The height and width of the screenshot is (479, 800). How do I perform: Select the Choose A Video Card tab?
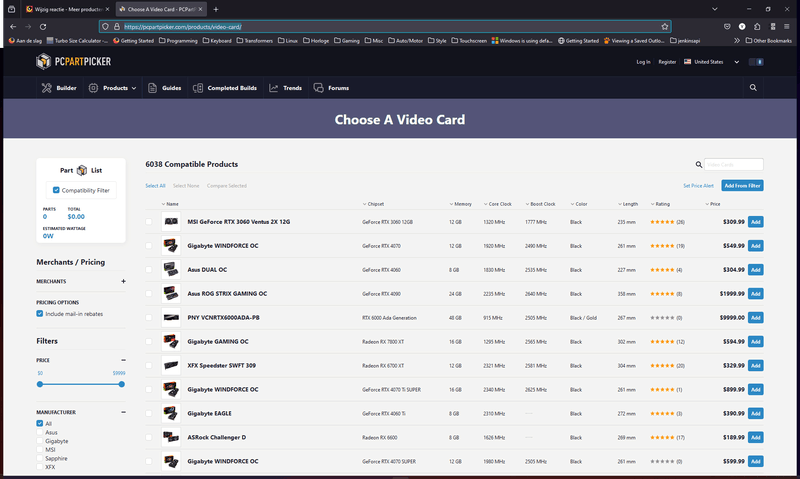coord(161,9)
